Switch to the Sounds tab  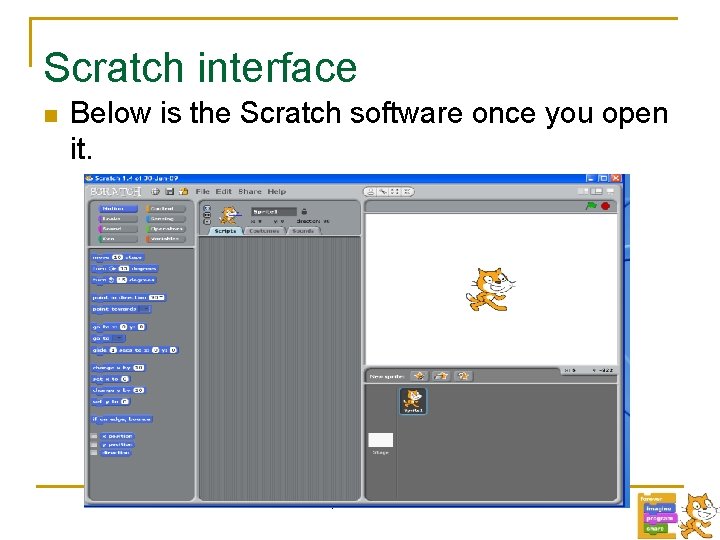pyautogui.click(x=303, y=231)
